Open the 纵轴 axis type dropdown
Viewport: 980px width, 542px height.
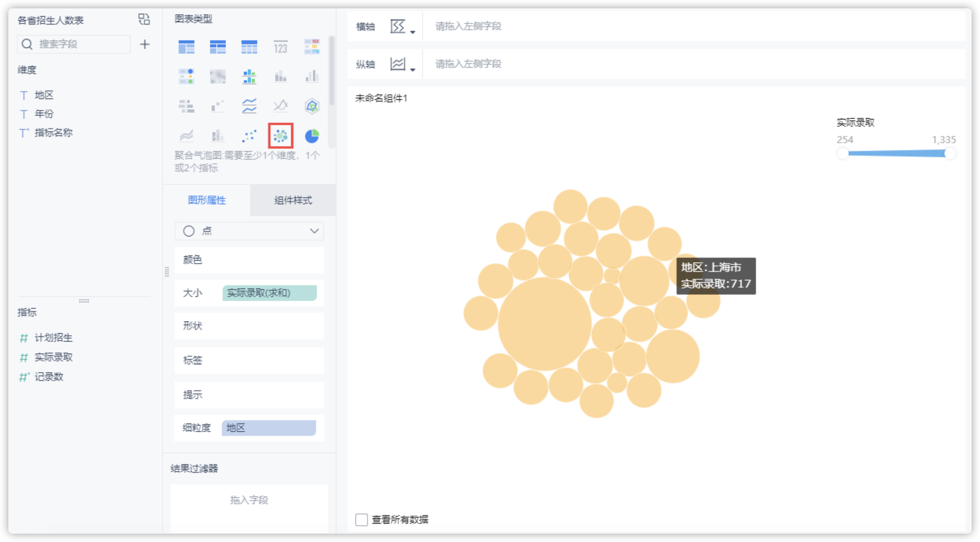[x=402, y=64]
